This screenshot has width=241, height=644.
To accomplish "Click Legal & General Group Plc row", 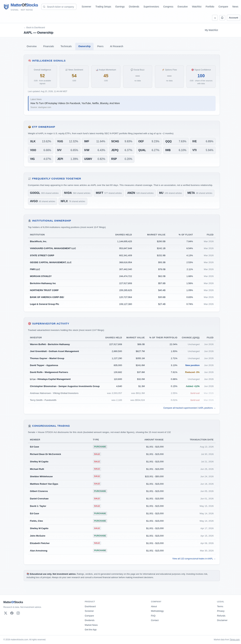I will point(122,304).
